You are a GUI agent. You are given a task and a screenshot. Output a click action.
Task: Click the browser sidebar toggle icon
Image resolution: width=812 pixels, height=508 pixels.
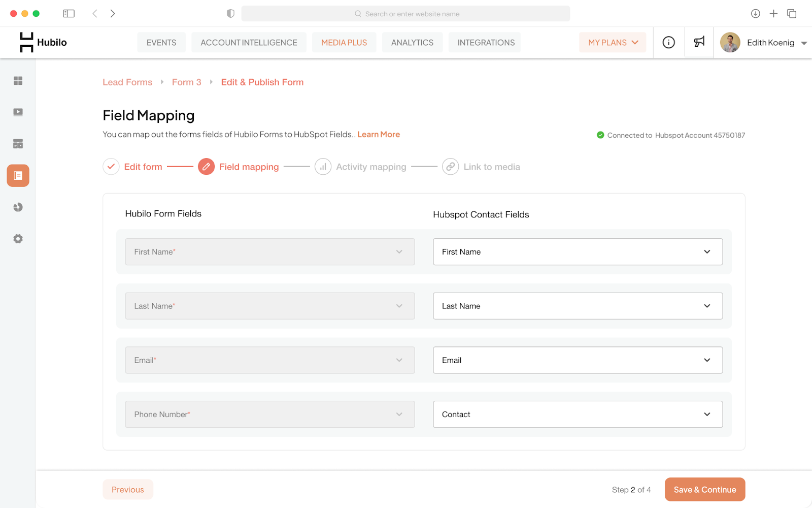click(x=69, y=14)
